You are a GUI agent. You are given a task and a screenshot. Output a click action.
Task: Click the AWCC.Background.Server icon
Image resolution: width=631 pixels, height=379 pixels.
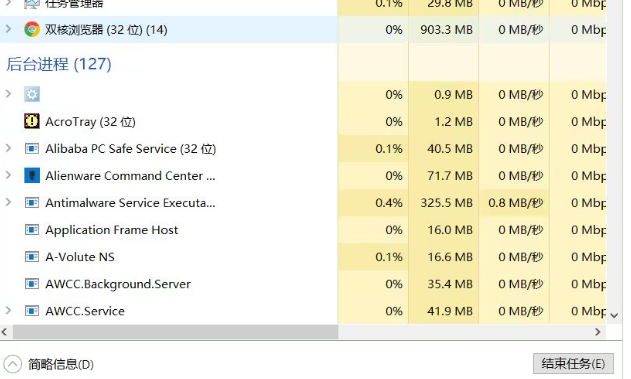pyautogui.click(x=32, y=284)
